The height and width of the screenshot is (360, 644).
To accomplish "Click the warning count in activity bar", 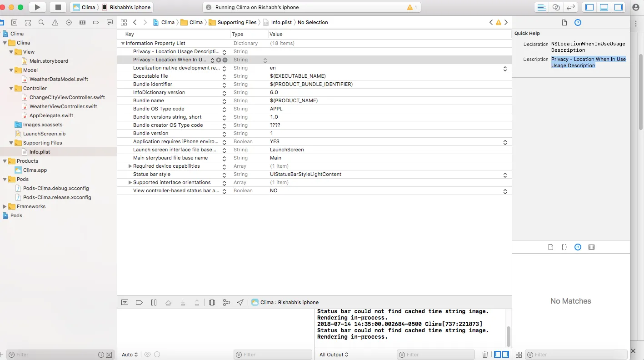I will (412, 7).
